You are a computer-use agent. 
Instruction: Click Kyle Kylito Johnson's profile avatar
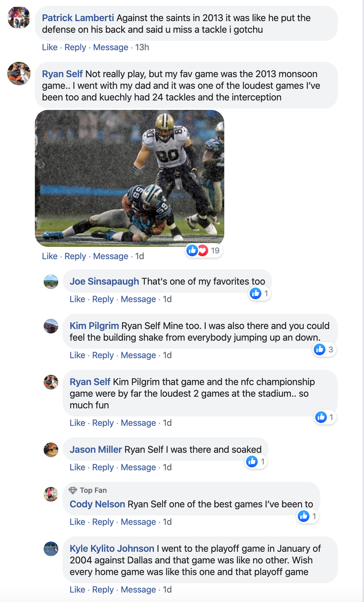51,548
